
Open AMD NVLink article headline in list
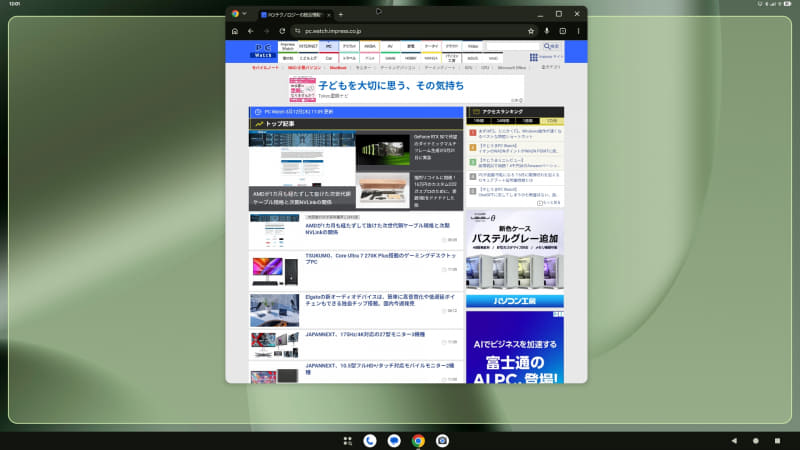coord(378,229)
